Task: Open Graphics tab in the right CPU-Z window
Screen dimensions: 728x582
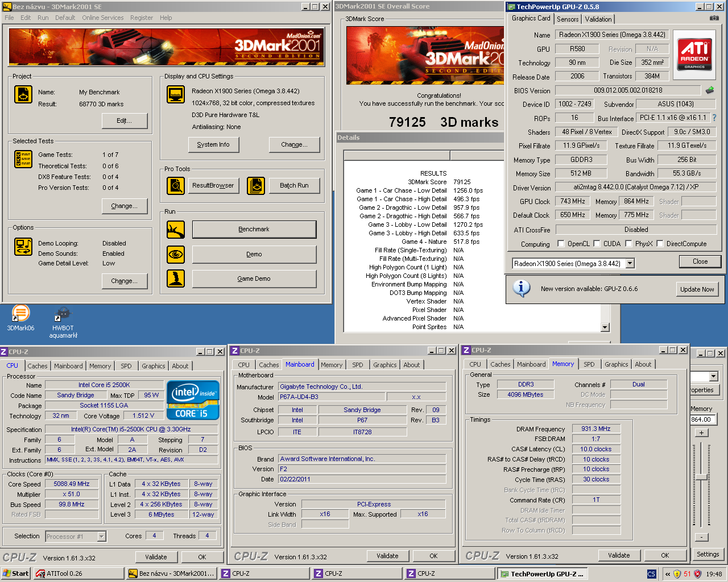Action: [x=617, y=364]
